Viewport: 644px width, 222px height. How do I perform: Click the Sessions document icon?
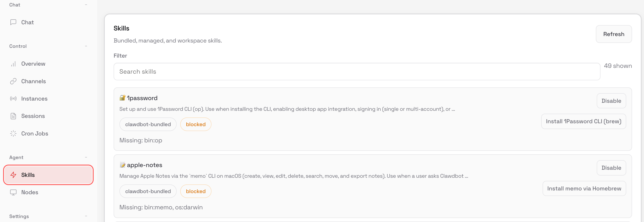pos(13,116)
